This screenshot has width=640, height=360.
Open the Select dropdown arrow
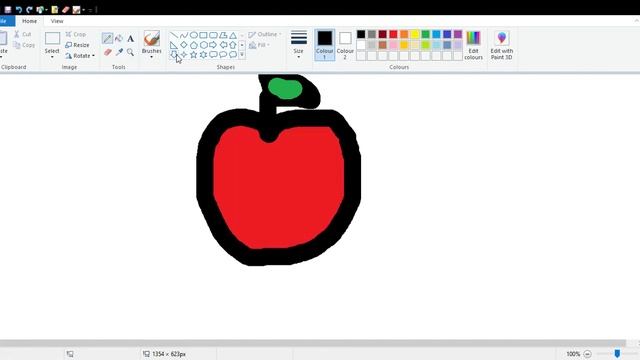[52, 57]
